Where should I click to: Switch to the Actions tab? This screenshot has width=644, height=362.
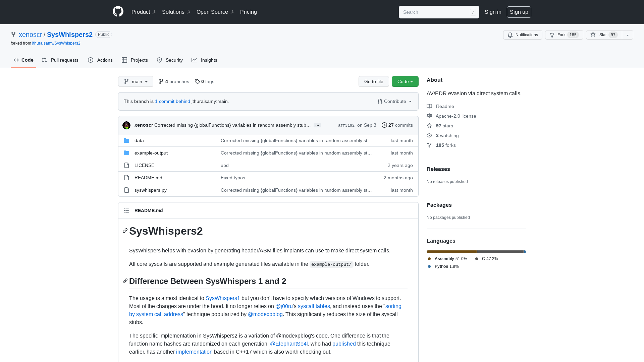click(100, 60)
